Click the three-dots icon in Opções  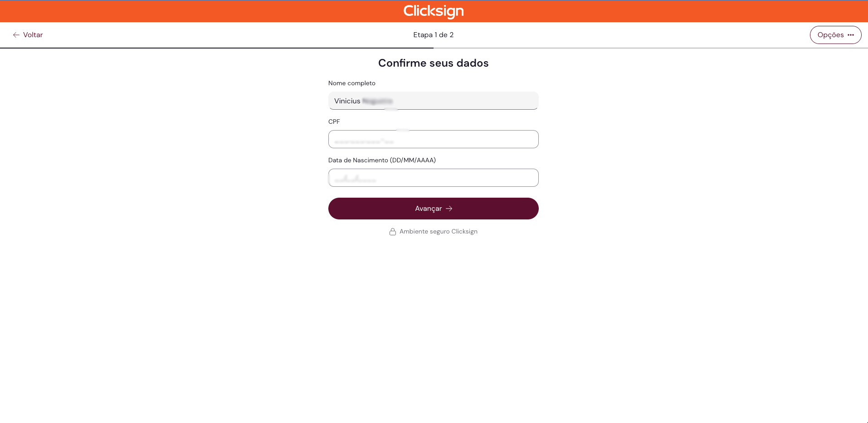[x=851, y=35]
